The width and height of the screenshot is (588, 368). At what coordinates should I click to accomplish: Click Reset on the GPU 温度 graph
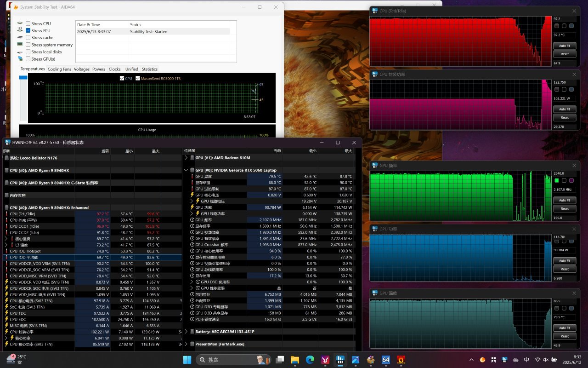(x=565, y=336)
